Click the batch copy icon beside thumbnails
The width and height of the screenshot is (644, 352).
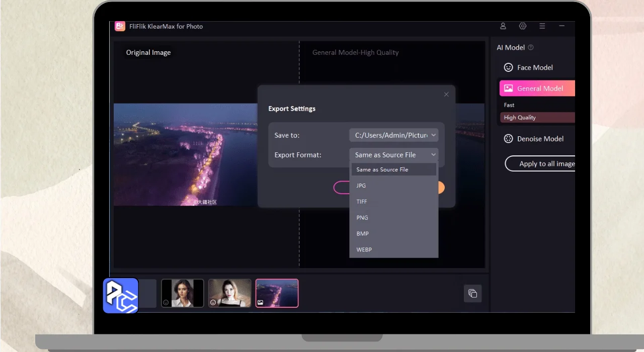click(x=472, y=294)
